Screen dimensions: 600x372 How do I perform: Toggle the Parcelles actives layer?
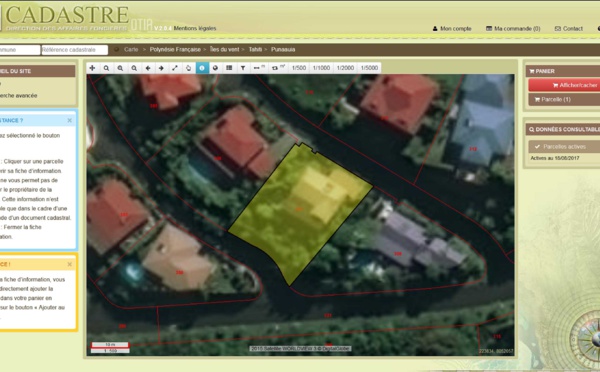[564, 147]
